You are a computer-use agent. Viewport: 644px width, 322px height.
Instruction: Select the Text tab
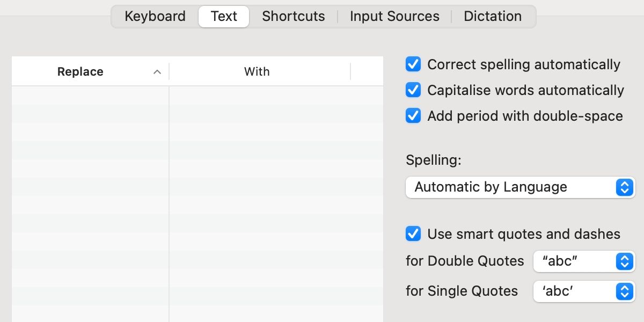pyautogui.click(x=224, y=17)
